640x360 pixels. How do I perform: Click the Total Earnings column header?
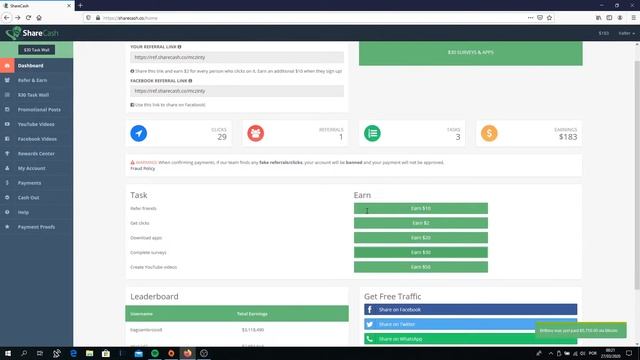[252, 314]
